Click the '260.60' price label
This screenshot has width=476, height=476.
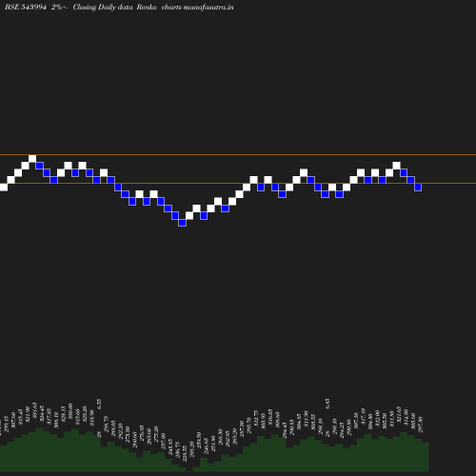(135, 440)
